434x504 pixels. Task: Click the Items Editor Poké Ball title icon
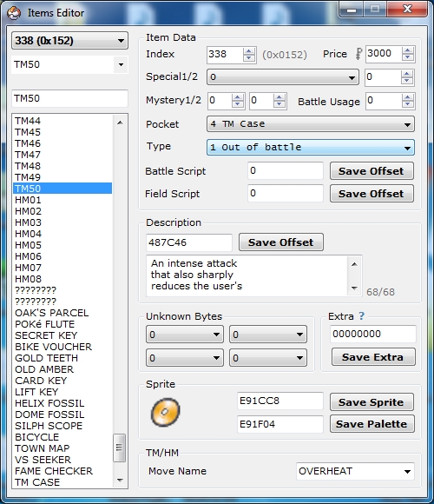(x=14, y=13)
